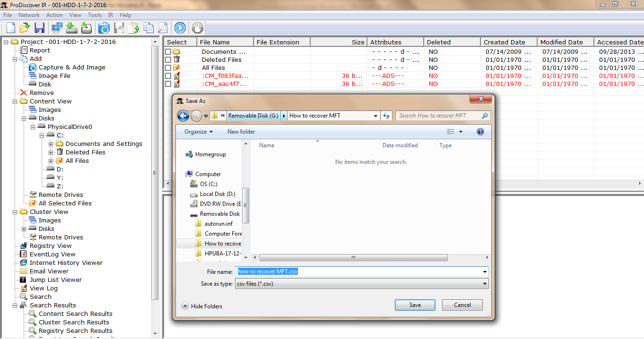
Task: Click the blue Play toolbar icon
Action: tap(180, 28)
